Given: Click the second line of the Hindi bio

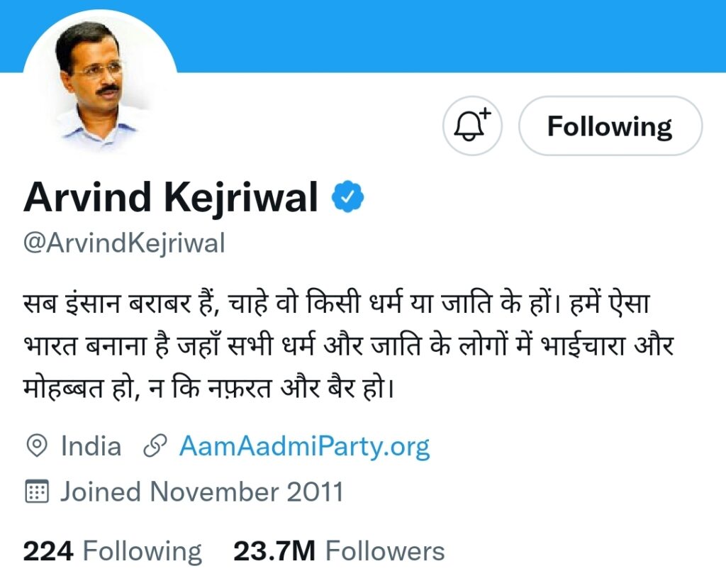Looking at the screenshot, I should [347, 348].
